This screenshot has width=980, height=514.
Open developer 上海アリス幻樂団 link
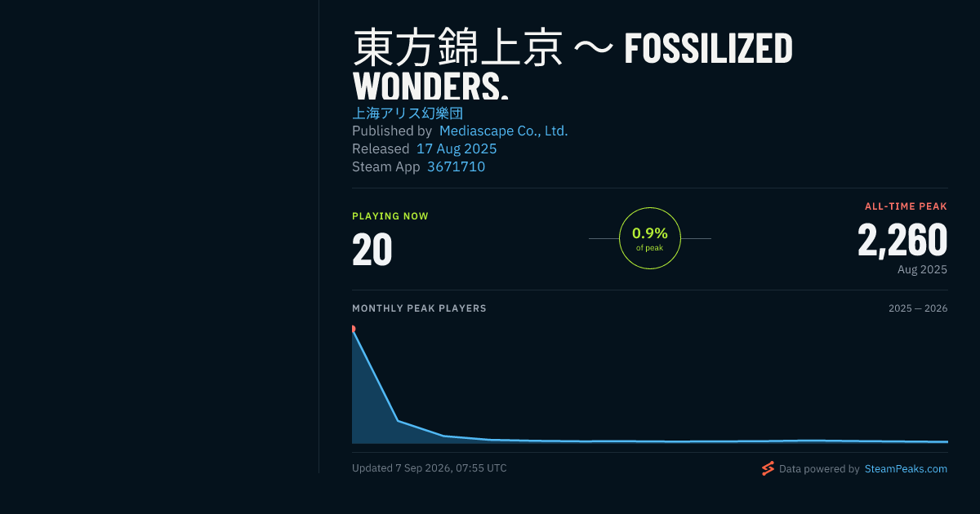408,113
